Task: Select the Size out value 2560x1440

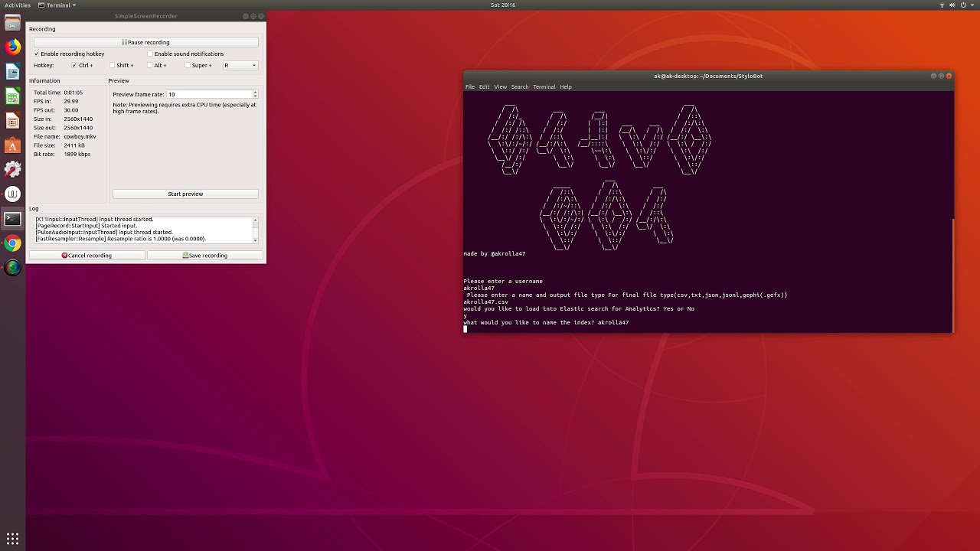Action: (78, 128)
